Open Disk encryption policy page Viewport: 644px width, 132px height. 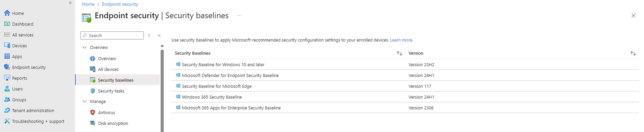113,123
